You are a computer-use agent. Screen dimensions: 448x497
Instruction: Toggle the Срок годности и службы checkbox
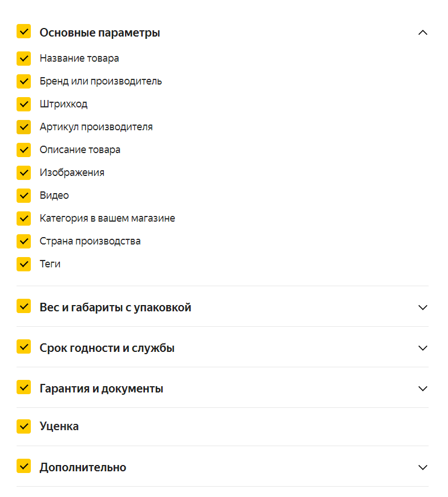coord(23,347)
